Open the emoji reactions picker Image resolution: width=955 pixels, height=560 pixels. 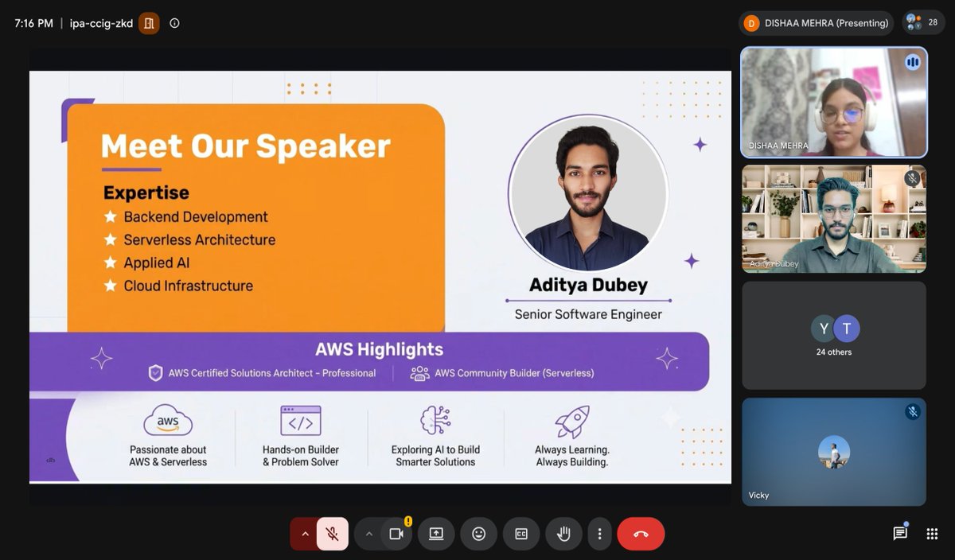click(479, 534)
